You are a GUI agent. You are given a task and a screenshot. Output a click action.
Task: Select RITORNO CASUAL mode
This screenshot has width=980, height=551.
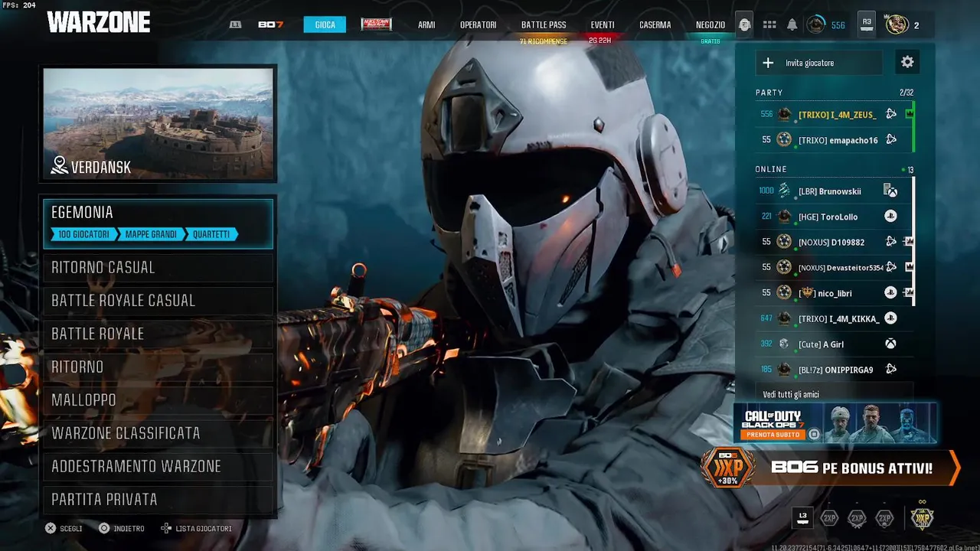coord(158,267)
